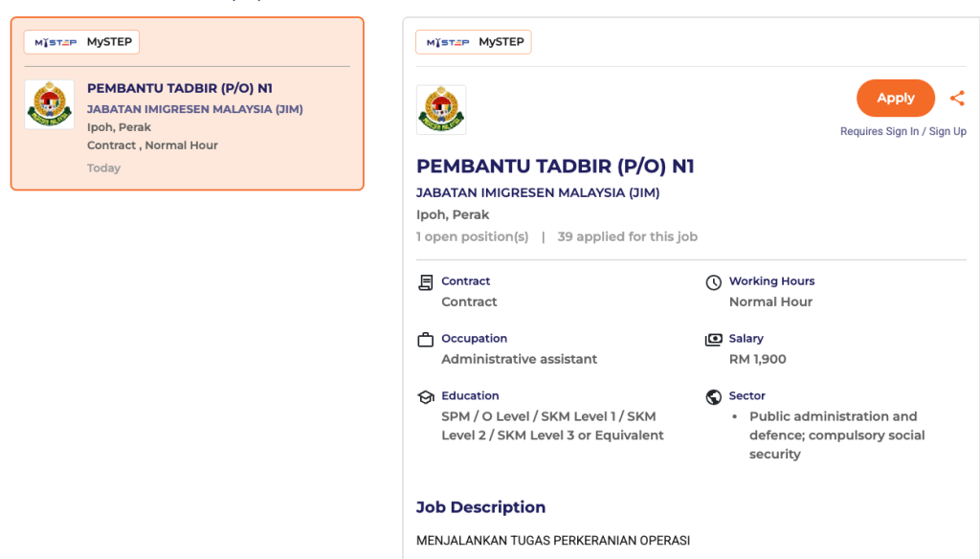
Task: Click the Salary banknote icon
Action: tap(713, 340)
